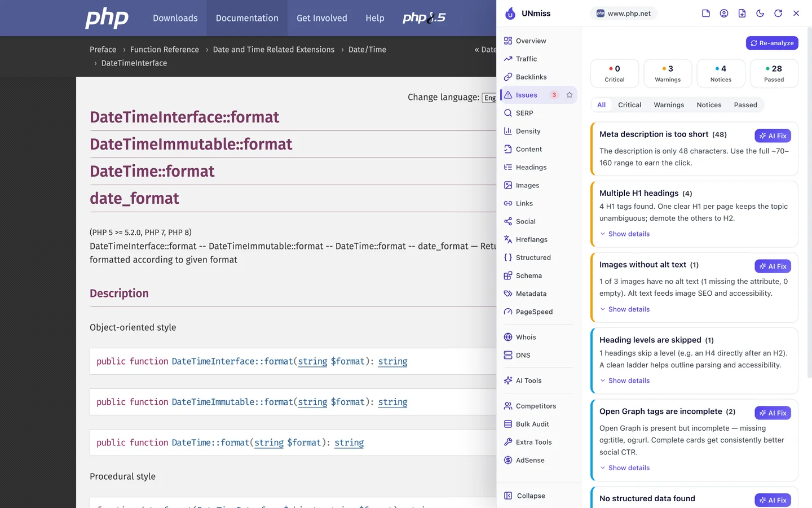
Task: Click the www.php.net domain chip
Action: [x=624, y=14]
